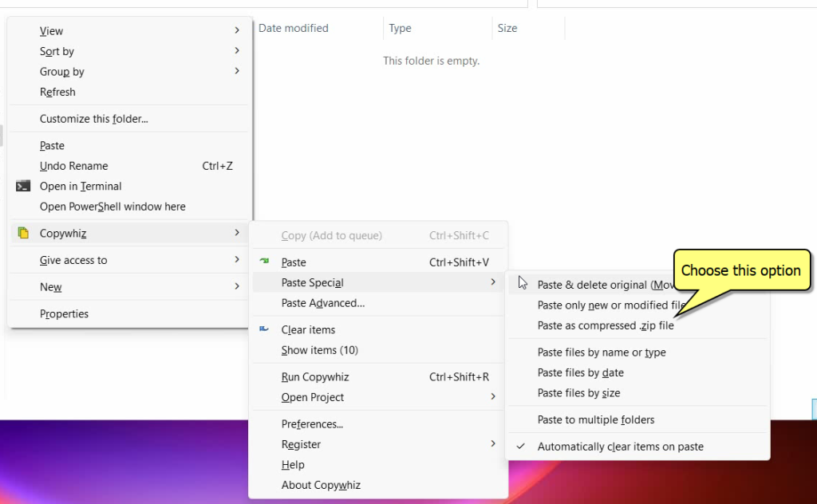This screenshot has width=817, height=504.
Task: Click the yellow Choose this option callout
Action: coord(741,270)
